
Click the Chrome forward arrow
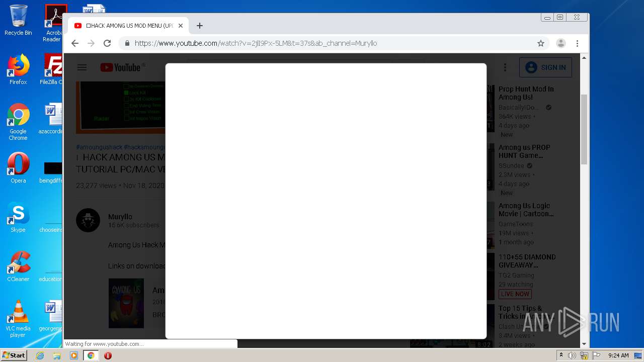pos(91,43)
